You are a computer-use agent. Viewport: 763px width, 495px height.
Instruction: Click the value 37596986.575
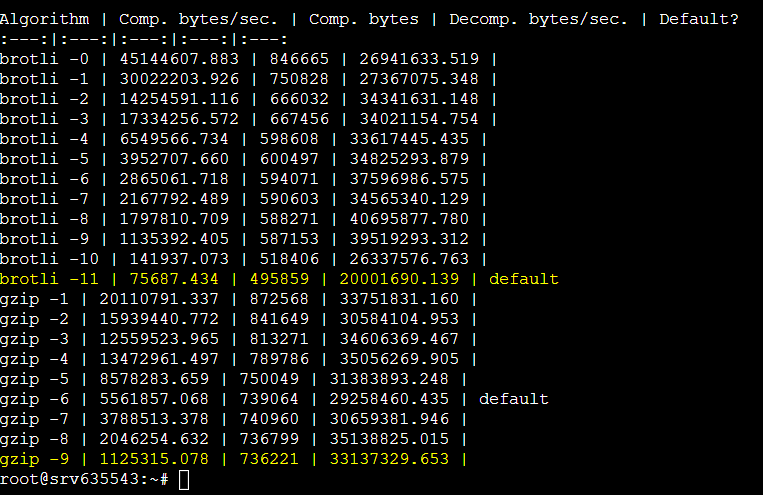409,179
